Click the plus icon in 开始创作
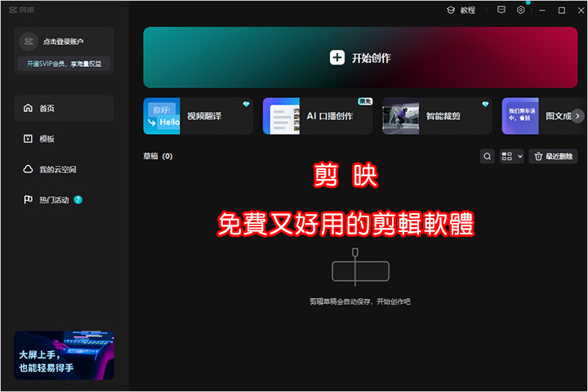This screenshot has width=588, height=392. coord(337,58)
